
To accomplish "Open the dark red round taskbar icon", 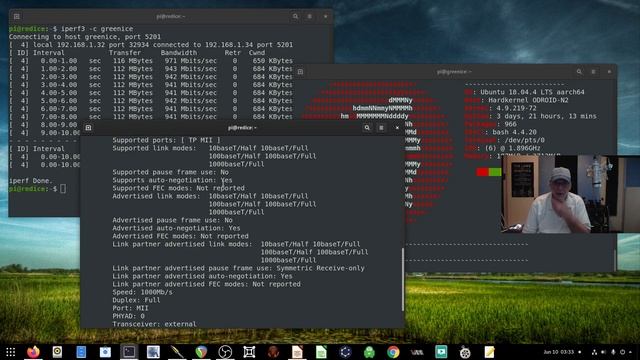I will click(x=273, y=352).
